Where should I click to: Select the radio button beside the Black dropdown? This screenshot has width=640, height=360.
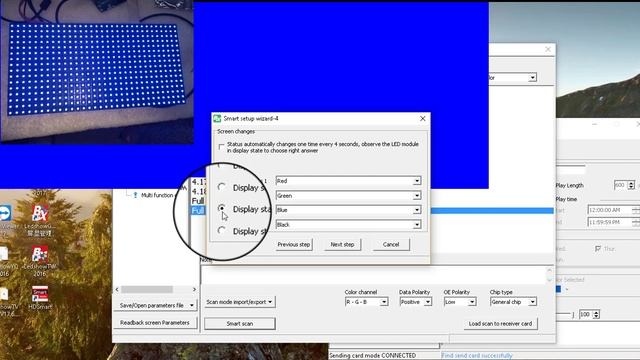pos(222,230)
